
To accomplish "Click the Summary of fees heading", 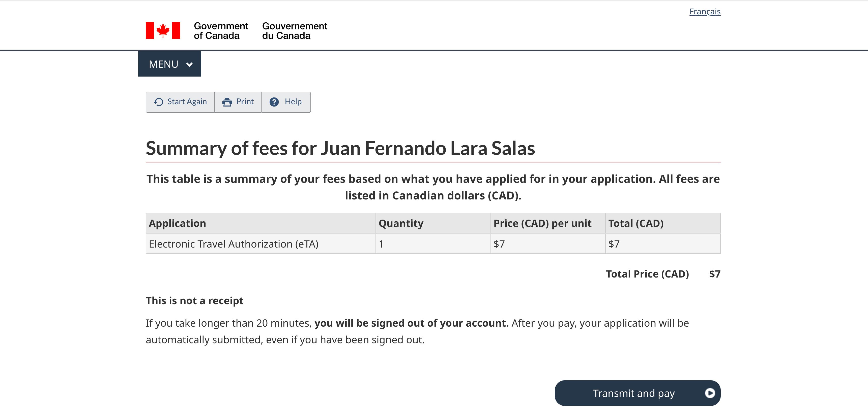I will (x=340, y=148).
